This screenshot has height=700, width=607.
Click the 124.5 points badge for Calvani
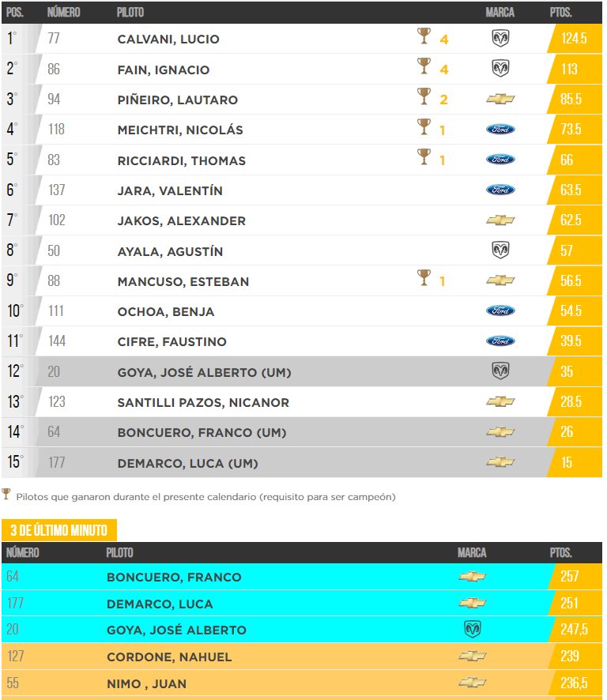574,39
